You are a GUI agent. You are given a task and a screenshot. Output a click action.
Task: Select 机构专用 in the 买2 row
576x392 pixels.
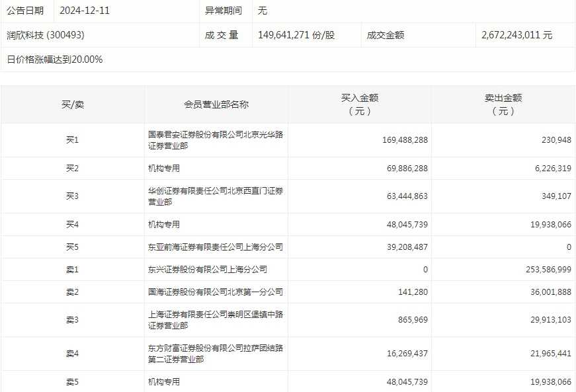(x=164, y=168)
